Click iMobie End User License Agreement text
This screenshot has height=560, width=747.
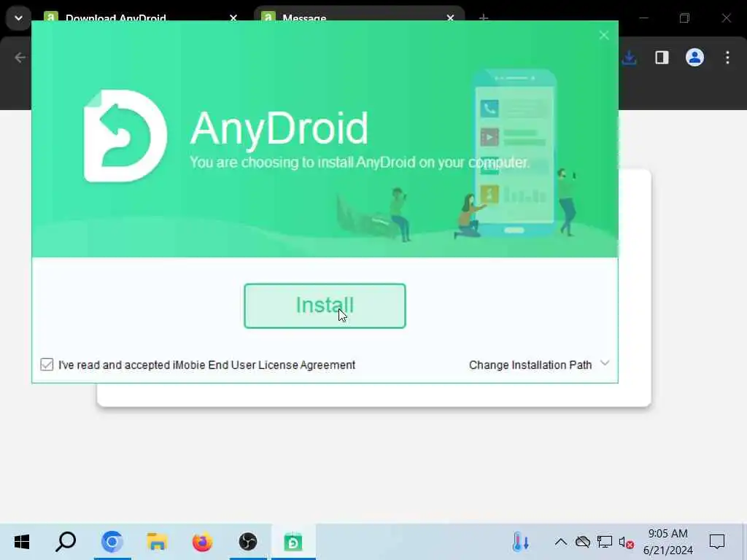click(x=264, y=365)
